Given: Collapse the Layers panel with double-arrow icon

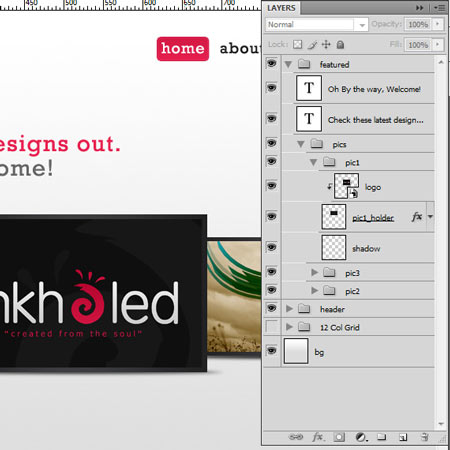Looking at the screenshot, I should point(420,8).
